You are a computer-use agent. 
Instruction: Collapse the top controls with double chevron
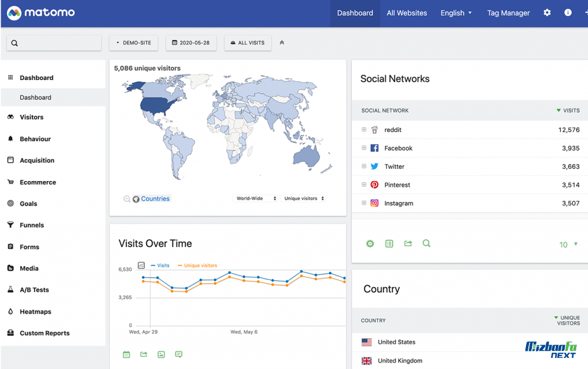[x=282, y=43]
